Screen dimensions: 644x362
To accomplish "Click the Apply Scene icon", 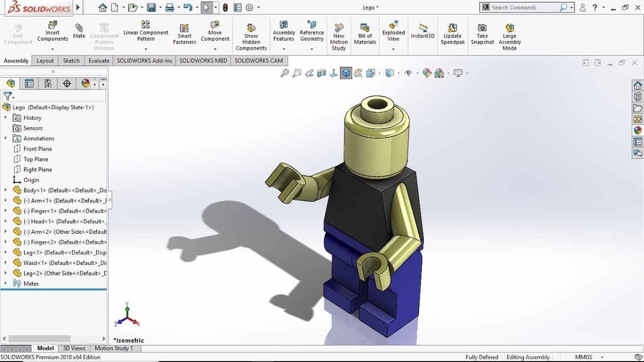I will click(439, 73).
